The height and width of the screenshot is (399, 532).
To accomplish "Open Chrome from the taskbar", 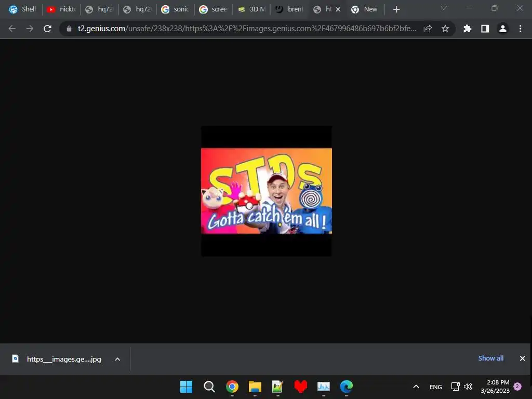I will [x=232, y=387].
